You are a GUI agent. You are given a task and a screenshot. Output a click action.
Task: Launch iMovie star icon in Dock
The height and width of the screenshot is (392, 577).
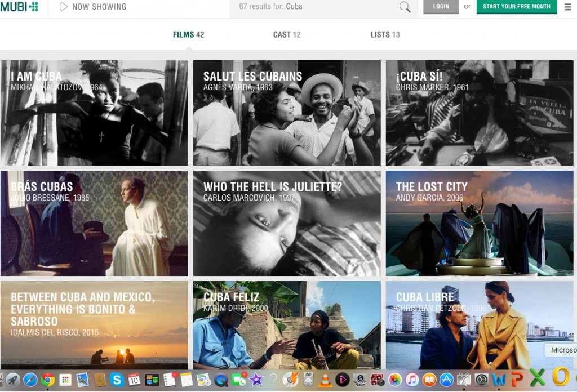pos(256,380)
